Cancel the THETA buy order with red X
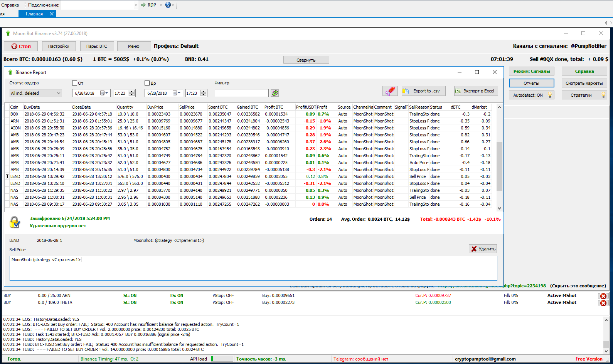 pos(603,303)
